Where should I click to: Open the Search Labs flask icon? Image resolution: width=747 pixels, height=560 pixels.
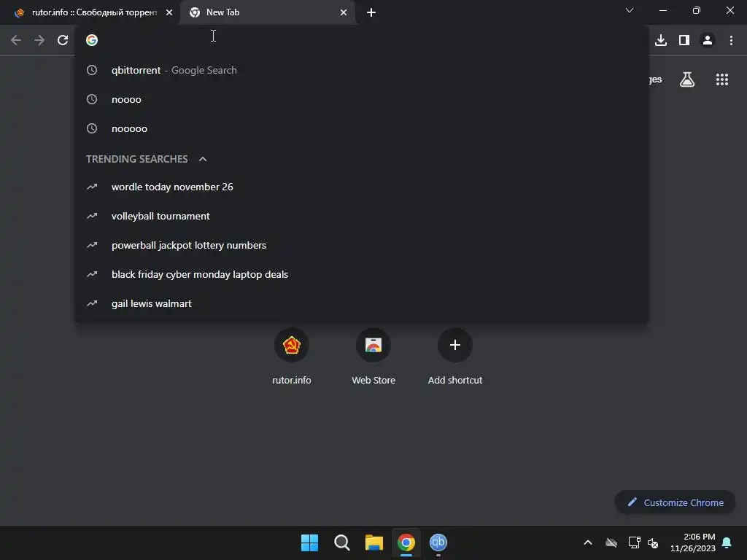point(687,79)
